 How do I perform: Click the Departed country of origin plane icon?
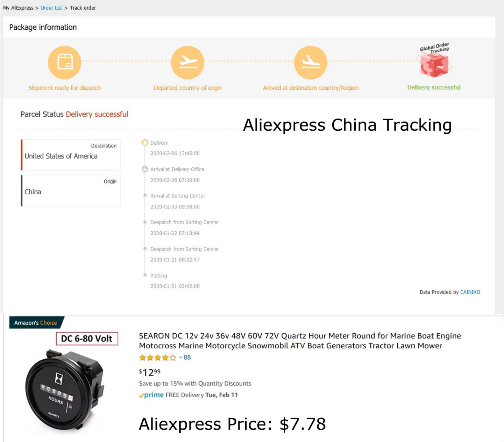pos(187,63)
